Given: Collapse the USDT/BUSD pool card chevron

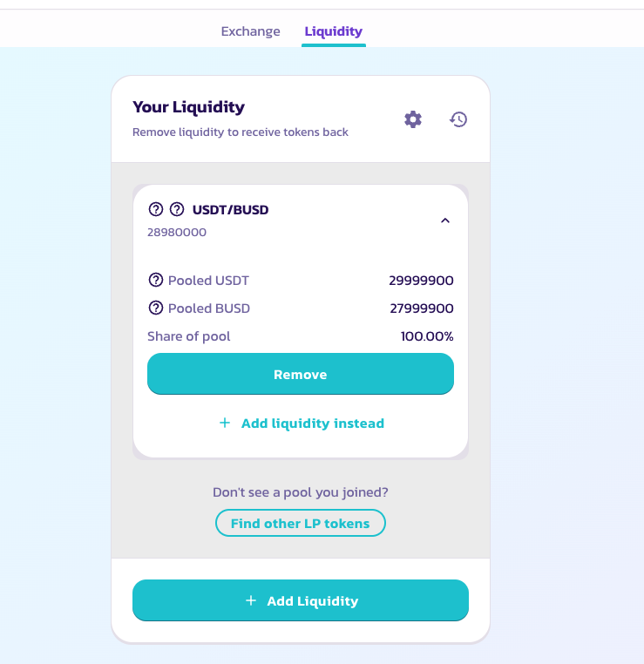Looking at the screenshot, I should [445, 220].
